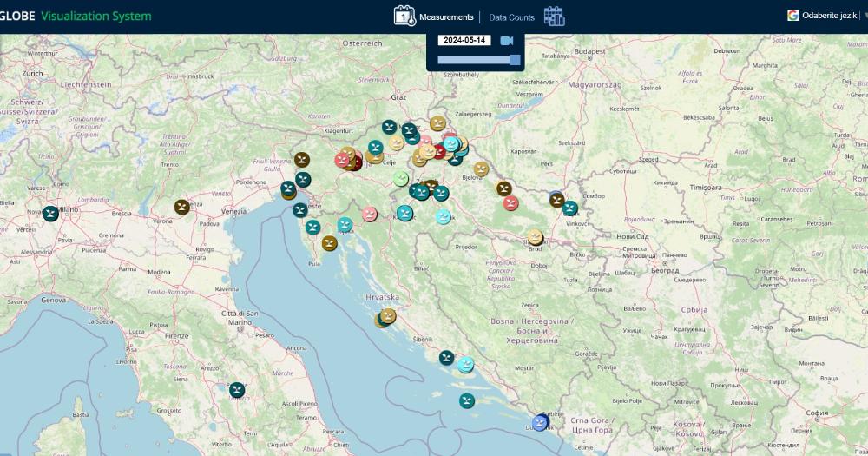The image size is (868, 456).
Task: Switch to the Data Counts tab
Action: click(511, 17)
